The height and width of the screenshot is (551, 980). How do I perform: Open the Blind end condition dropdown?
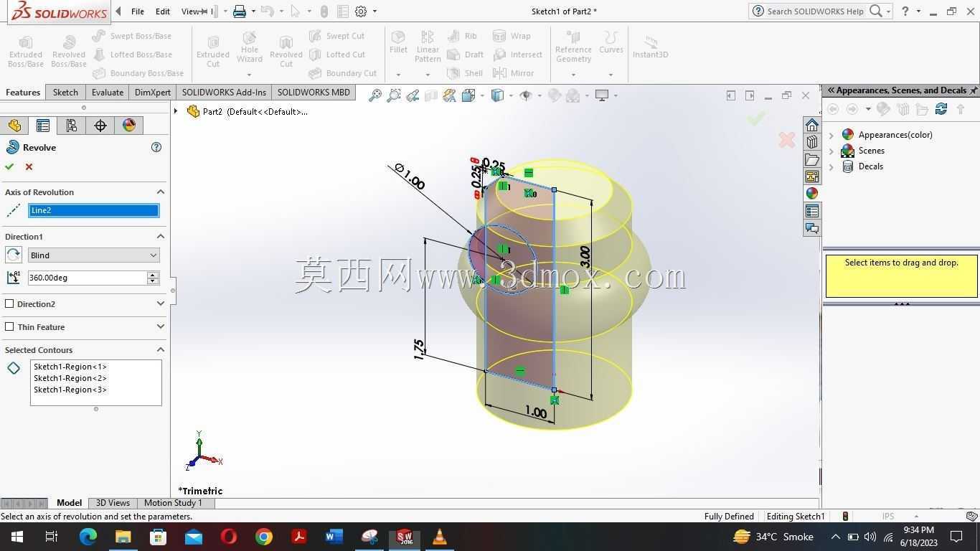coord(93,255)
